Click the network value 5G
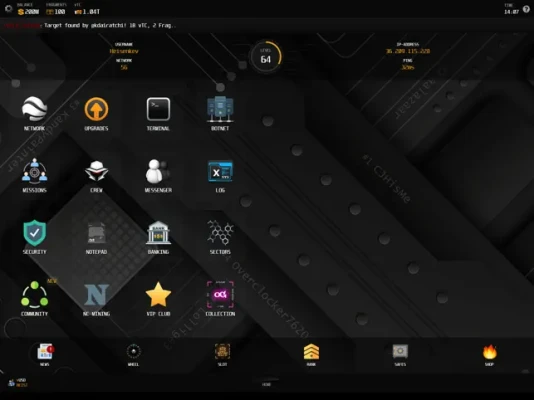Image resolution: width=534 pixels, height=400 pixels. (124, 67)
